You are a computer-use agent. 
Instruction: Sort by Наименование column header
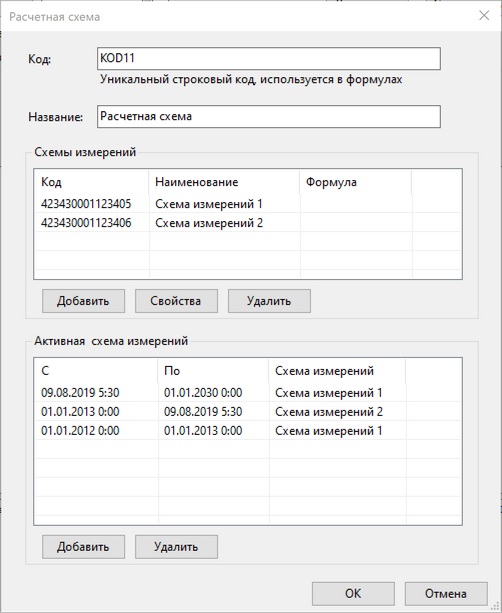[x=224, y=182]
